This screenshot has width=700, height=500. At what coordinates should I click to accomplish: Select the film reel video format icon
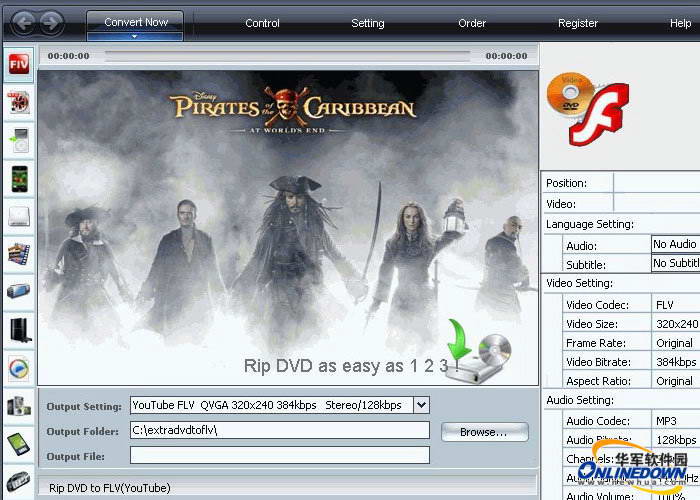[19, 103]
